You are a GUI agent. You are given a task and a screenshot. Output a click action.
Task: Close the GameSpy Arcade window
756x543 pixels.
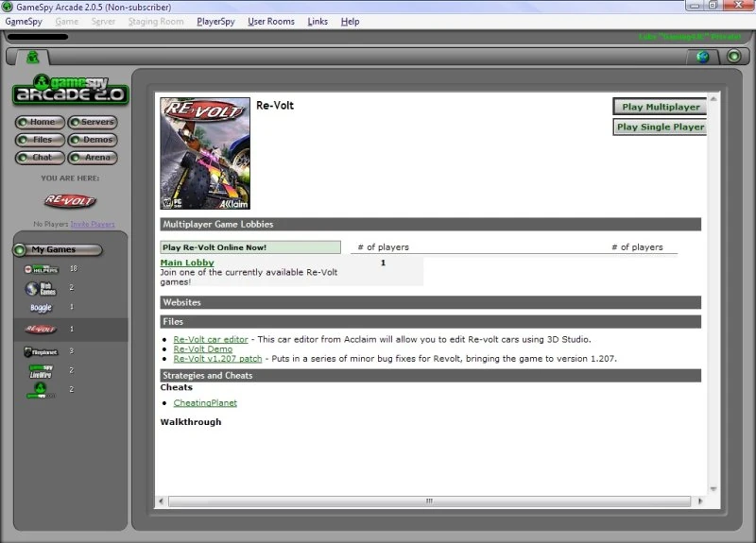click(x=738, y=6)
